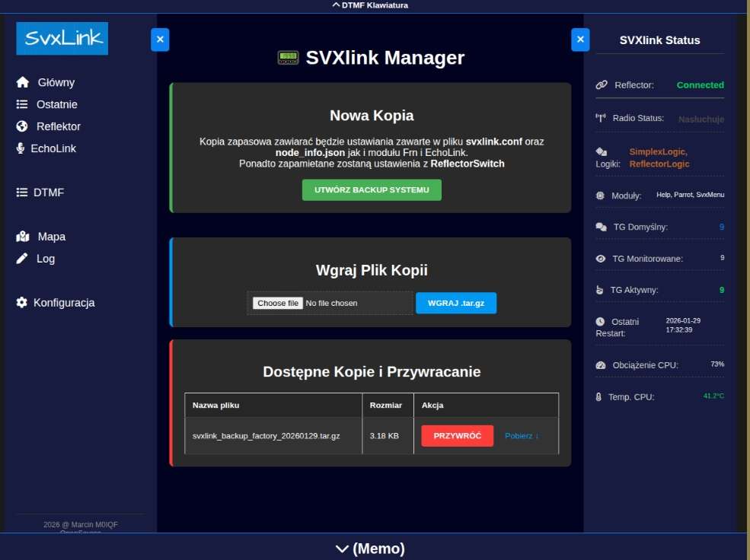
Task: Click Choose file to pick backup
Action: tap(277, 303)
